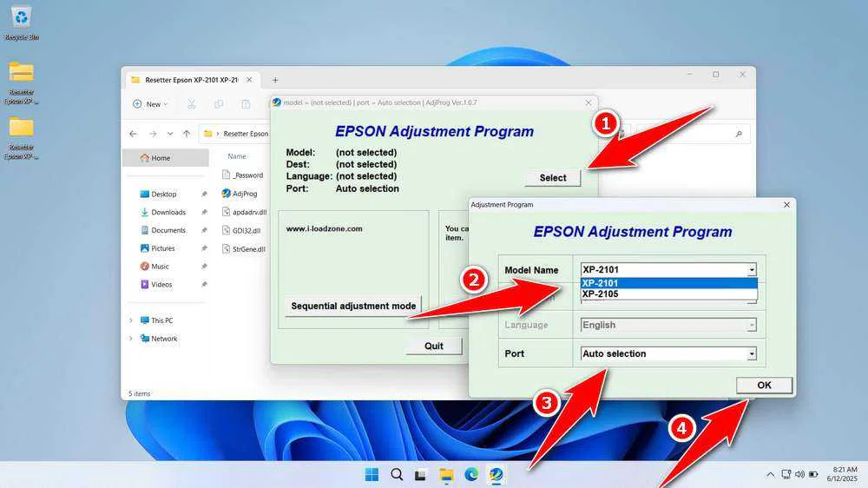The width and height of the screenshot is (868, 488).
Task: Close the Adjustment Program dialog
Action: coord(786,205)
